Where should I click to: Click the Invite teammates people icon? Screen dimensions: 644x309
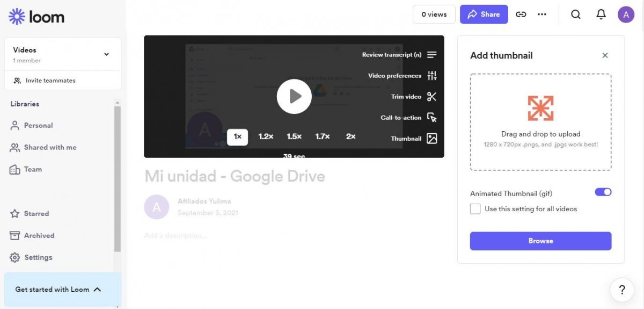click(17, 81)
